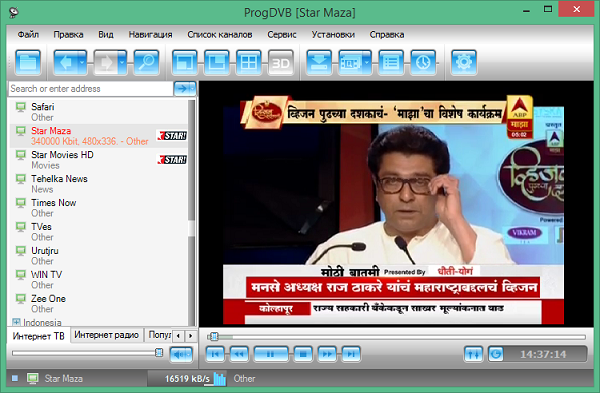Open the download/record arrow toolbar icon
The width and height of the screenshot is (600, 393).
319,62
